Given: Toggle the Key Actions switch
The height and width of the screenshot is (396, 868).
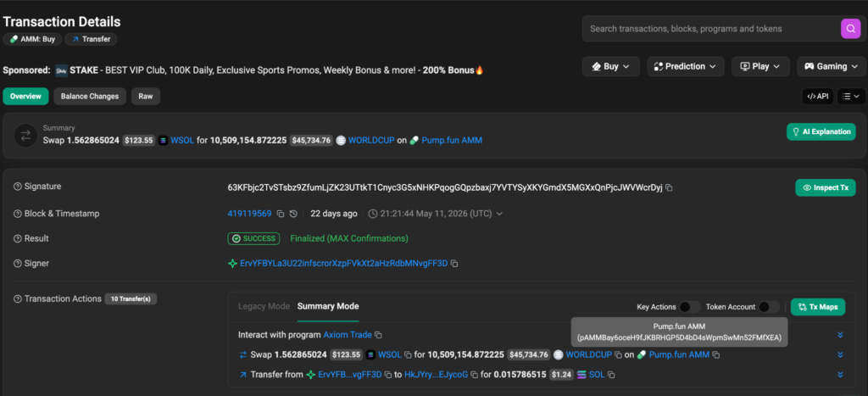Looking at the screenshot, I should [690, 307].
